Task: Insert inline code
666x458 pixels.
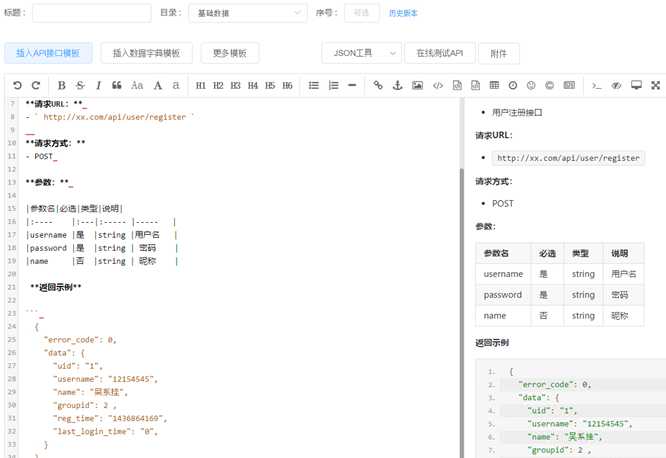Action: tap(438, 85)
